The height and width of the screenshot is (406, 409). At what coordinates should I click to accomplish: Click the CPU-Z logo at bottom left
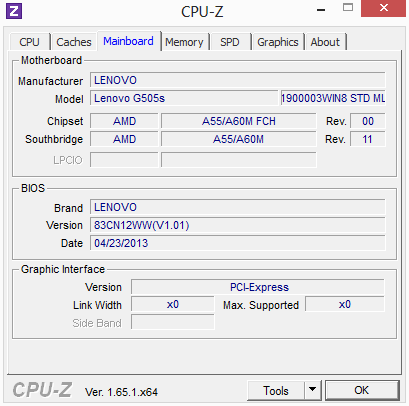point(42,390)
